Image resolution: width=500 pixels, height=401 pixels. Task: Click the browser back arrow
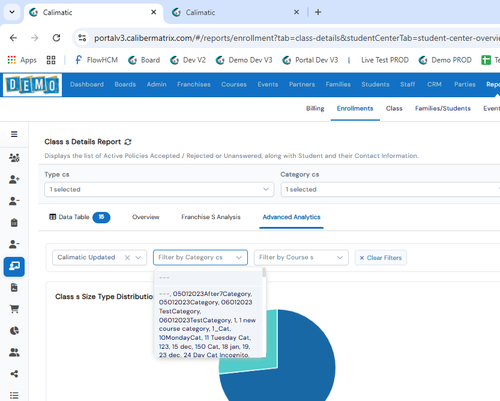[x=13, y=38]
